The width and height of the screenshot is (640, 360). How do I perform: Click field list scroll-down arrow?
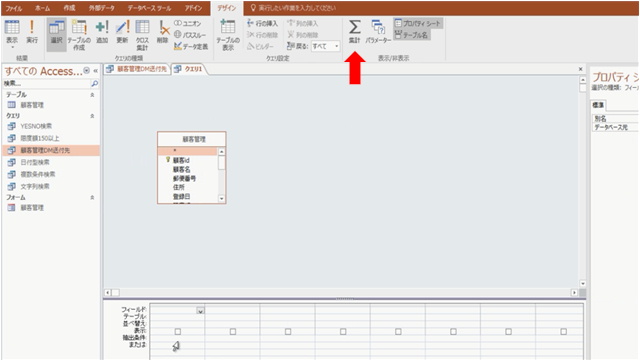point(221,199)
